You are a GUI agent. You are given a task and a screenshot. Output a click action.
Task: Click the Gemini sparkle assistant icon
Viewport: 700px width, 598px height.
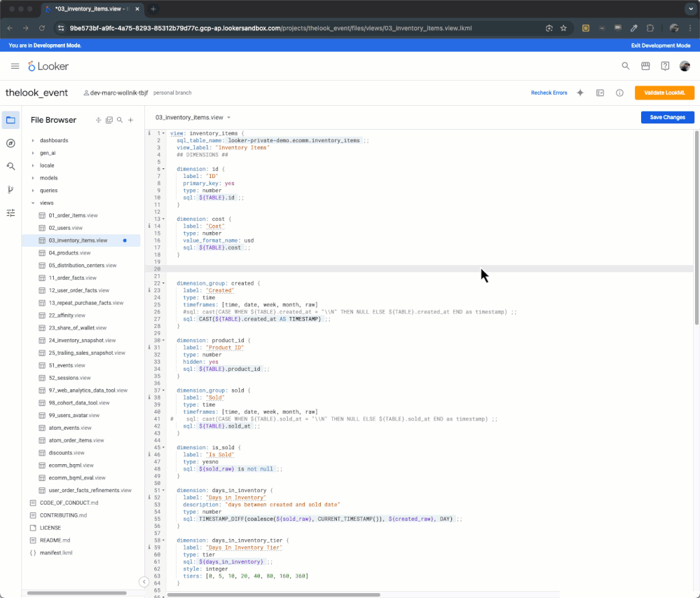pos(580,93)
